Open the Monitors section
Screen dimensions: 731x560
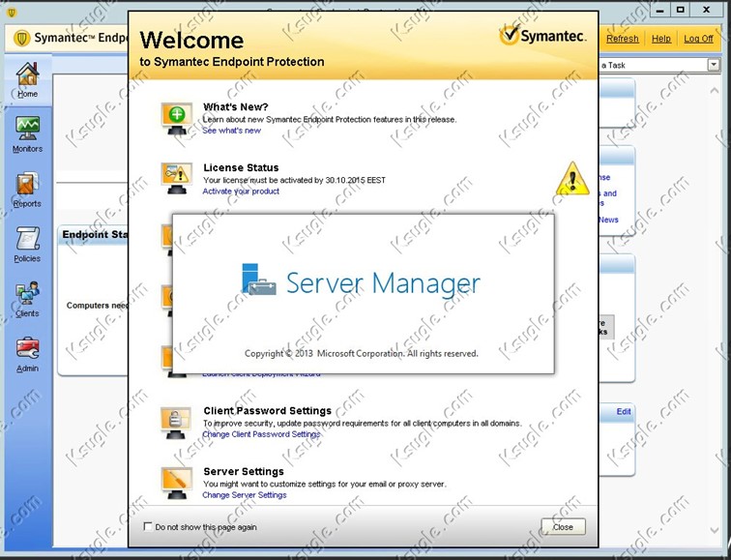27,134
